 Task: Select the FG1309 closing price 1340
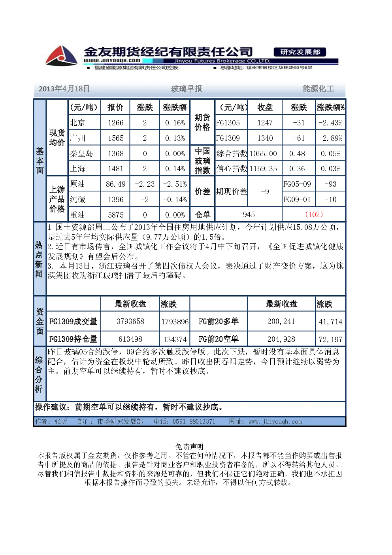(265, 138)
